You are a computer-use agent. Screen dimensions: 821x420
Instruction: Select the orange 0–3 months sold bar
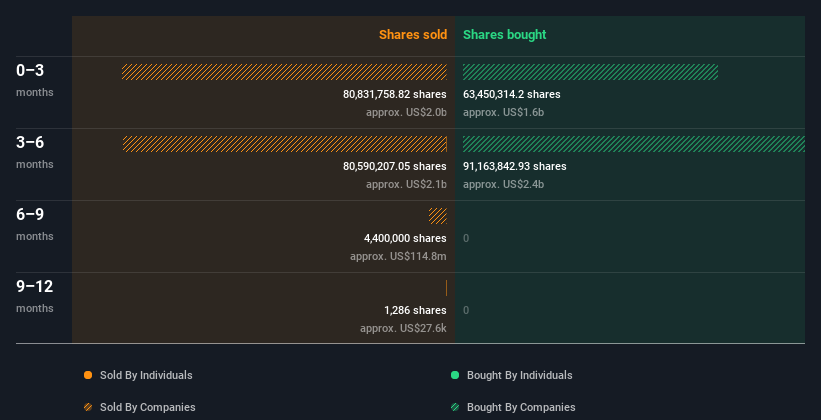point(284,72)
